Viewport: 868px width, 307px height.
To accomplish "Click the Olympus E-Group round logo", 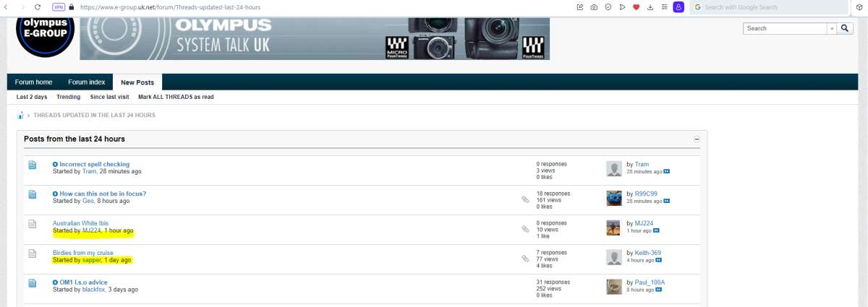I will pyautogui.click(x=45, y=36).
